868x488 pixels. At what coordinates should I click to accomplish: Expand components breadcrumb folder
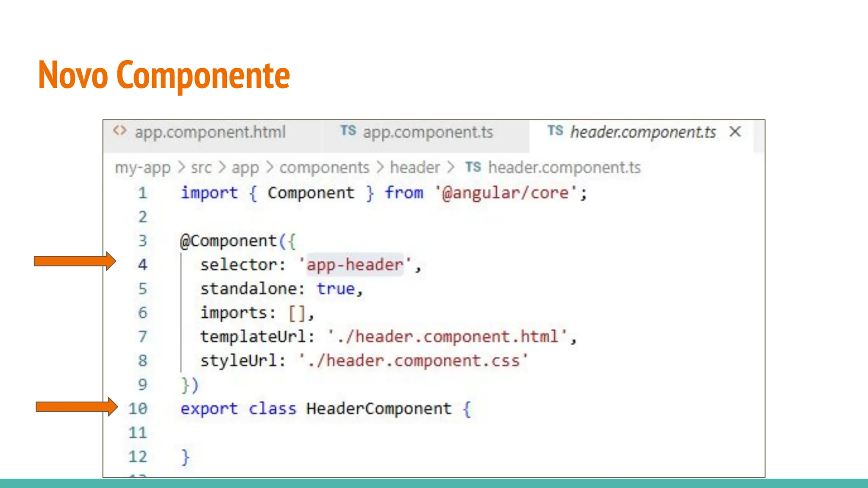(324, 168)
